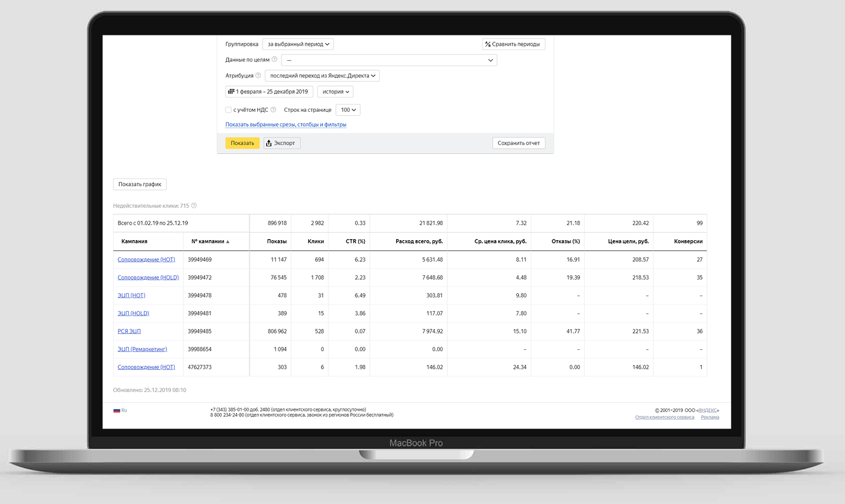This screenshot has height=504, width=845.
Task: Click the yellow Показать button
Action: [x=242, y=143]
